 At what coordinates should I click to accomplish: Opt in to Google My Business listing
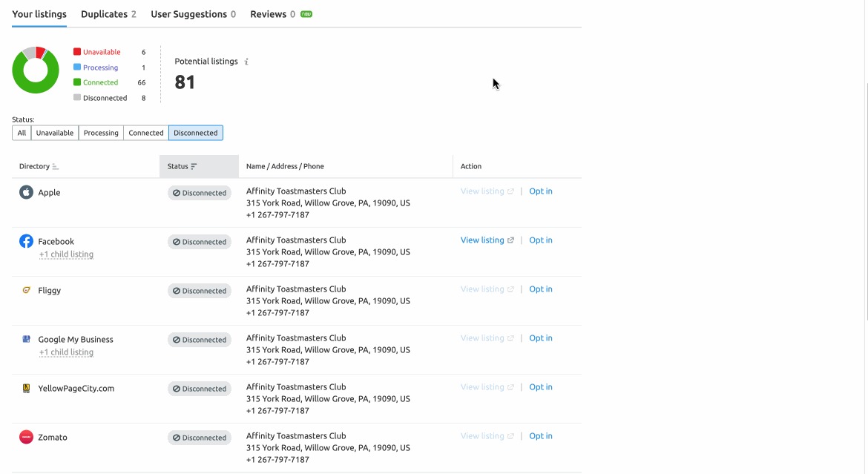pos(541,338)
